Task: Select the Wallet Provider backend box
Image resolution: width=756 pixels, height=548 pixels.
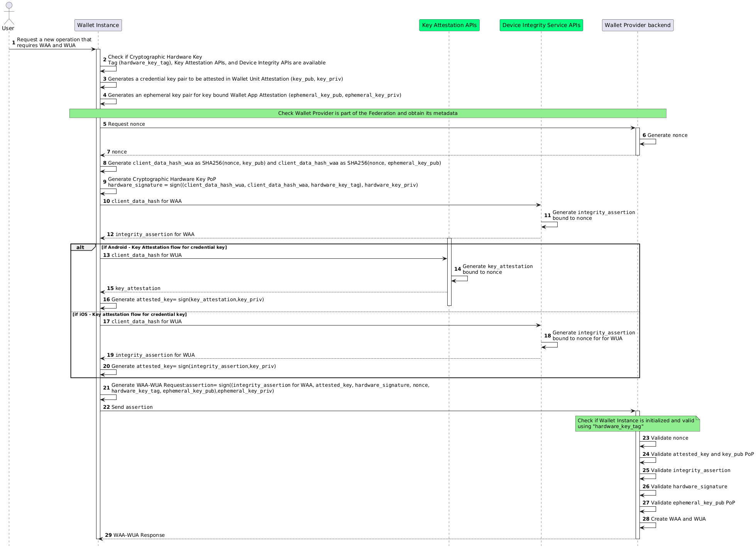Action: pos(638,25)
